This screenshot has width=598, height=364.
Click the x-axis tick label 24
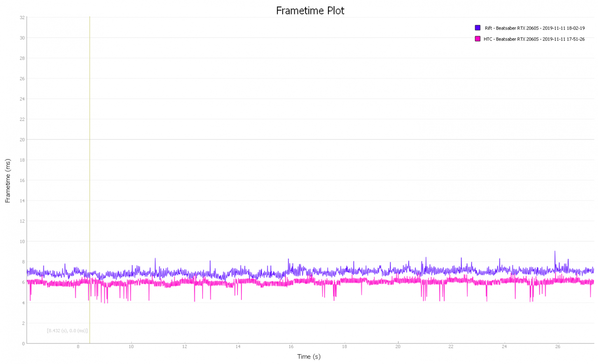[x=504, y=347]
